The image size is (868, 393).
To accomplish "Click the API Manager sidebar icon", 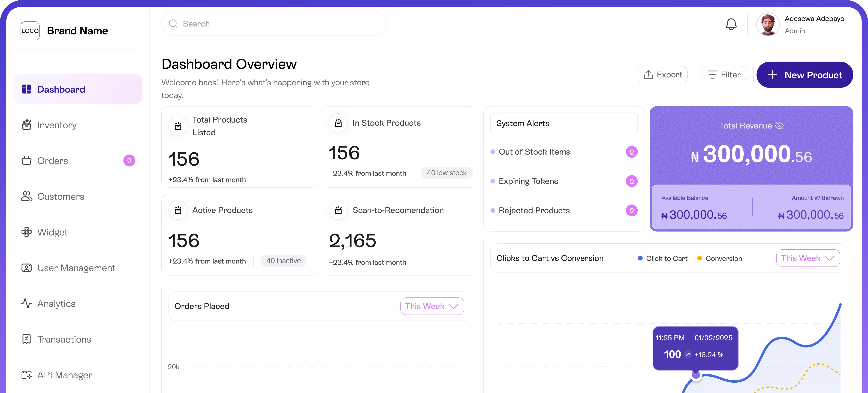I will [27, 375].
